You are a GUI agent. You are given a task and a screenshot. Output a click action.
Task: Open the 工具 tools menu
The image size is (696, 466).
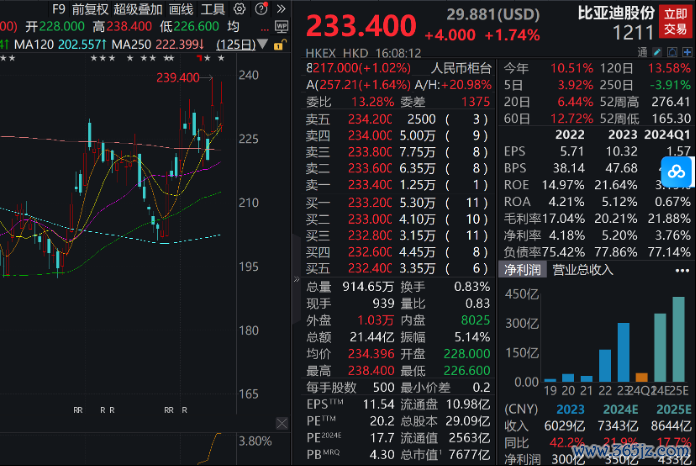(x=213, y=9)
